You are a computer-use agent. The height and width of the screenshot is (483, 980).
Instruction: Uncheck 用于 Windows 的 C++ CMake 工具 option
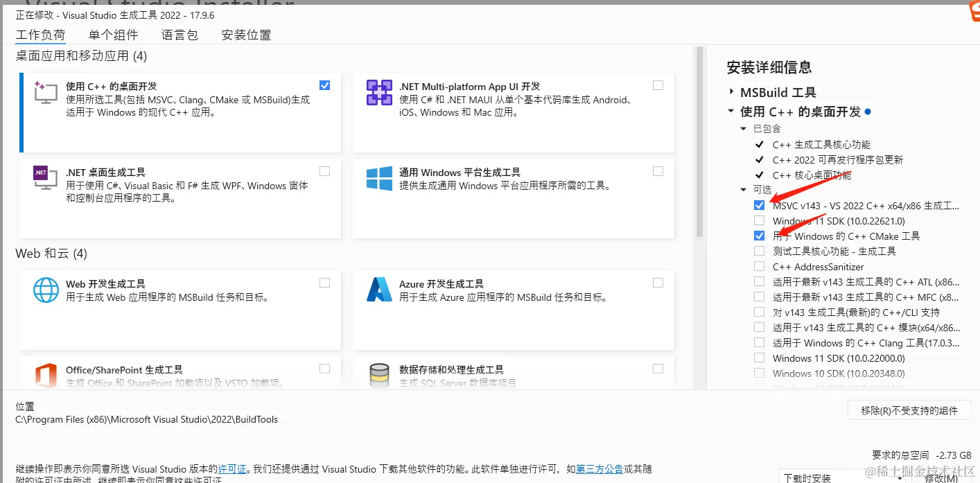[x=760, y=236]
